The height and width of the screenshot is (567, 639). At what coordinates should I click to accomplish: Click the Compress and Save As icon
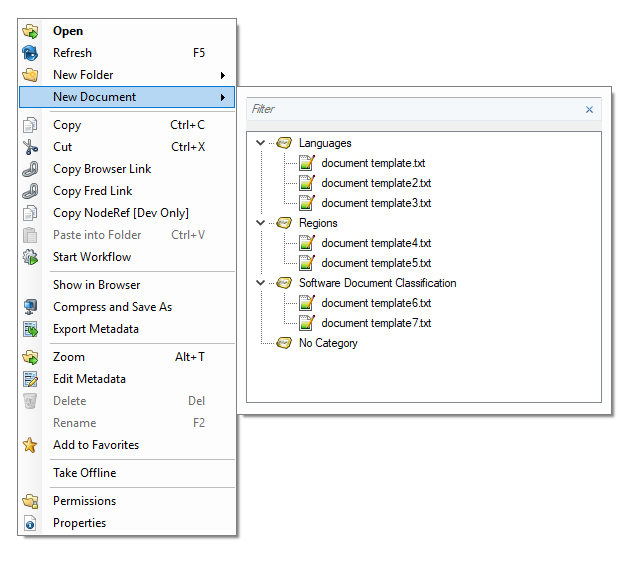[30, 307]
